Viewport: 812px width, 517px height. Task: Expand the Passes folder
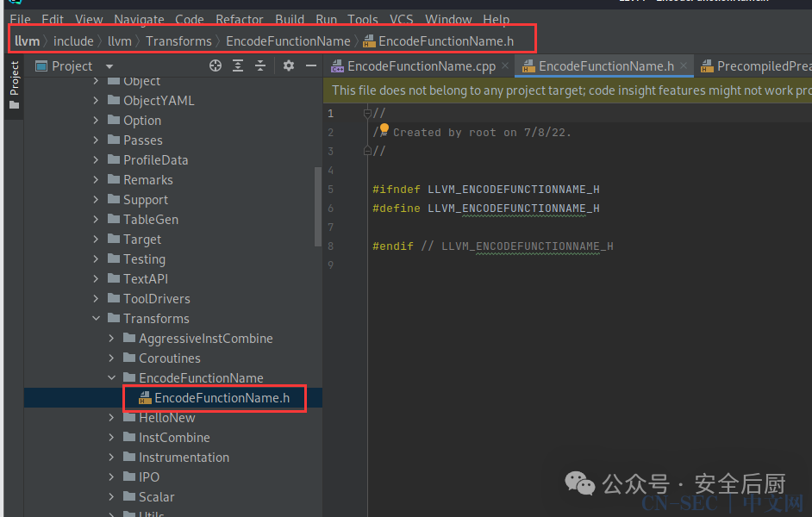pos(96,140)
